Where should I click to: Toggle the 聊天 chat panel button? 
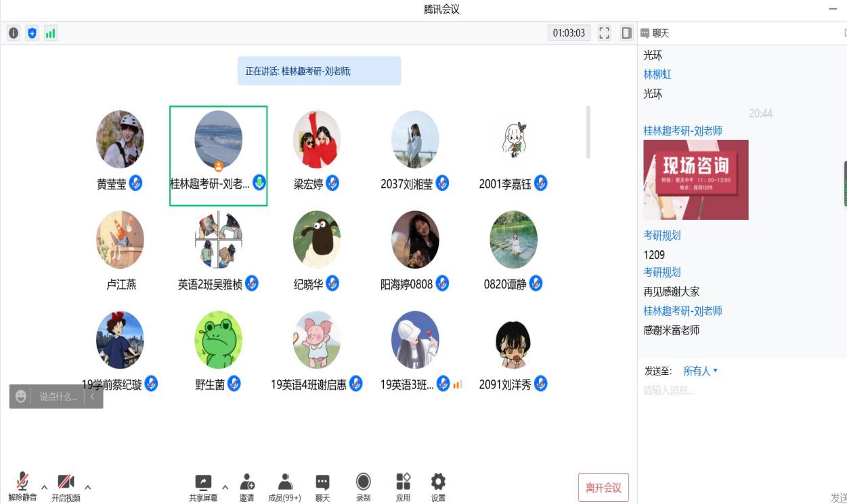click(322, 487)
